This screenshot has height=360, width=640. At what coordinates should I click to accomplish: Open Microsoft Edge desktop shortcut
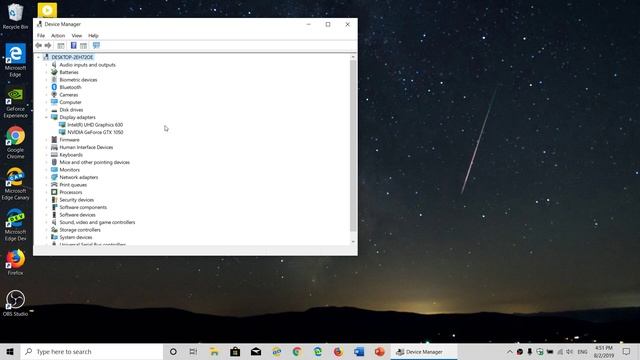[x=16, y=60]
